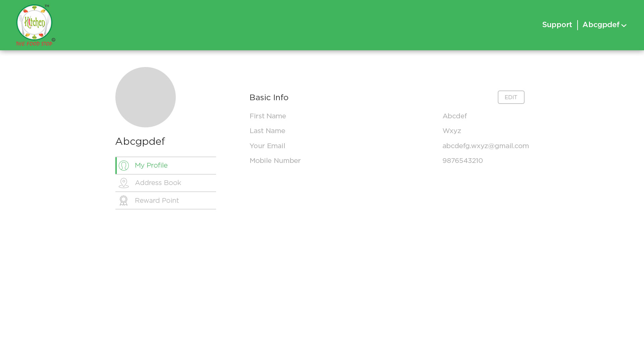Open the Support link in header
Screen dimensions: 644x362
point(557,25)
